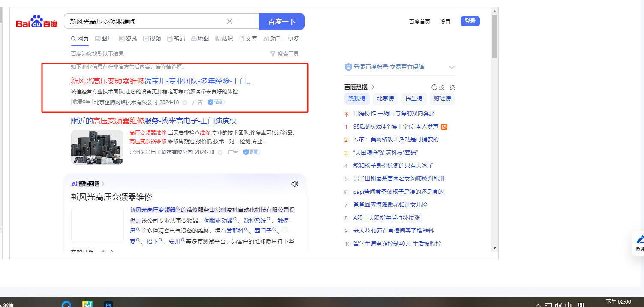Open Photoshop from the taskbar

point(108,304)
